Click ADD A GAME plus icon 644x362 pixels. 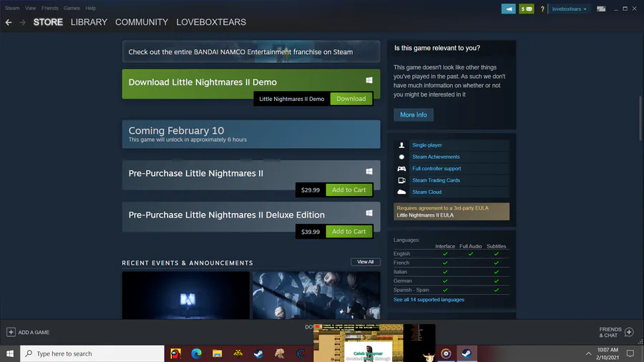(x=11, y=332)
